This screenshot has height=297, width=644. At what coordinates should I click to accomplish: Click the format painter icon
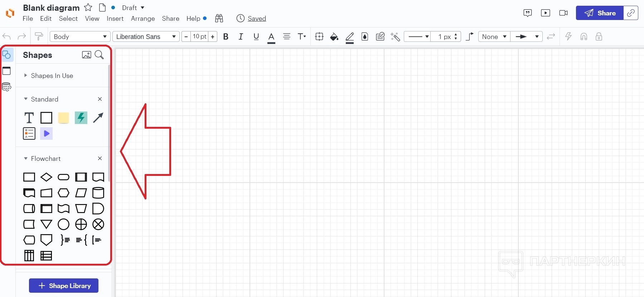click(39, 36)
